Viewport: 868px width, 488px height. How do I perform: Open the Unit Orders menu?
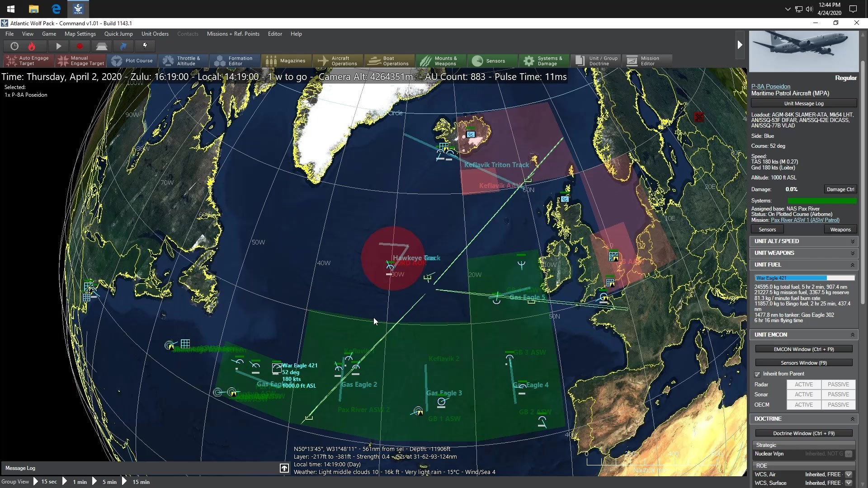pyautogui.click(x=155, y=34)
